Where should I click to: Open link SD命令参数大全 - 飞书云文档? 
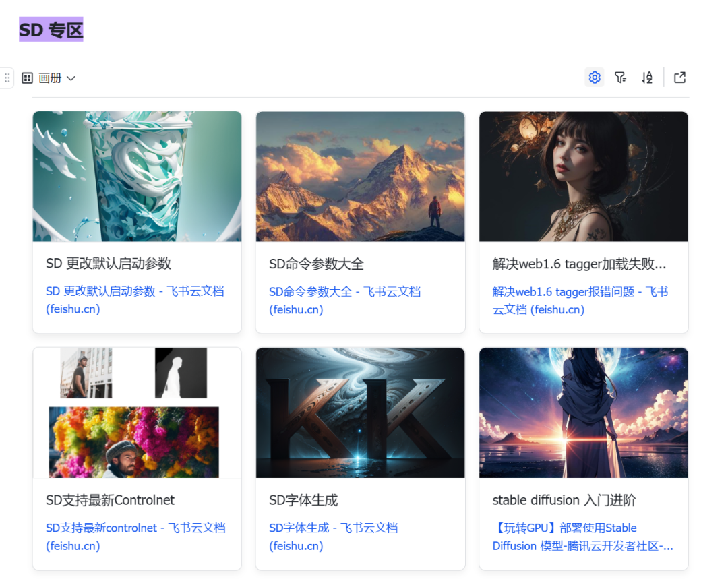[x=344, y=301]
